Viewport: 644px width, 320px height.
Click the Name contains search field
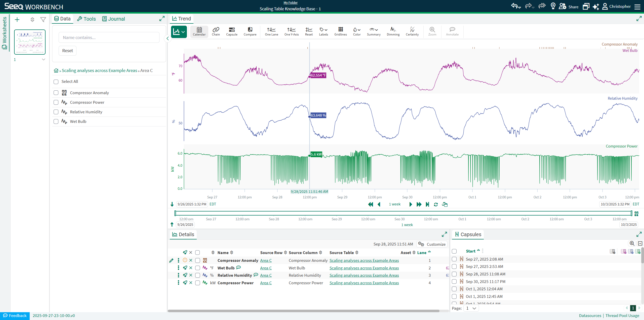click(109, 38)
